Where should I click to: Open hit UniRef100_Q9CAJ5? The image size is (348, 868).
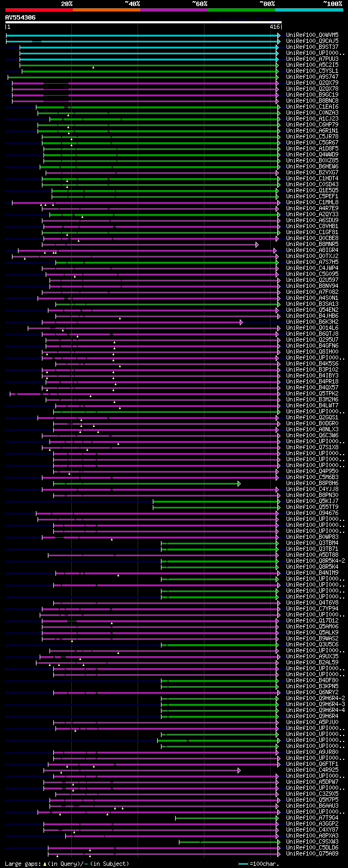click(x=312, y=41)
